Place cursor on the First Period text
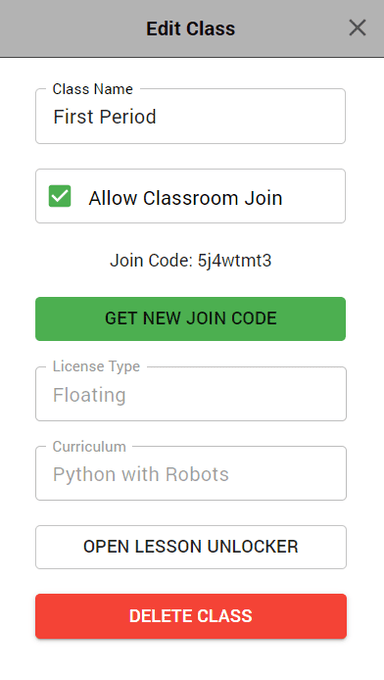Screen dimensions: 384x680 105,117
